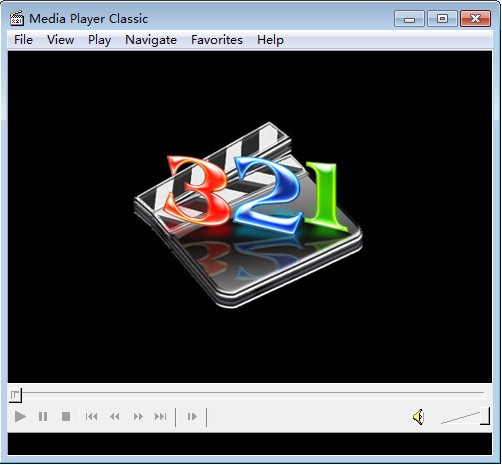Screen dimensions: 502x465
Task: Click the Play button
Action: tap(20, 417)
